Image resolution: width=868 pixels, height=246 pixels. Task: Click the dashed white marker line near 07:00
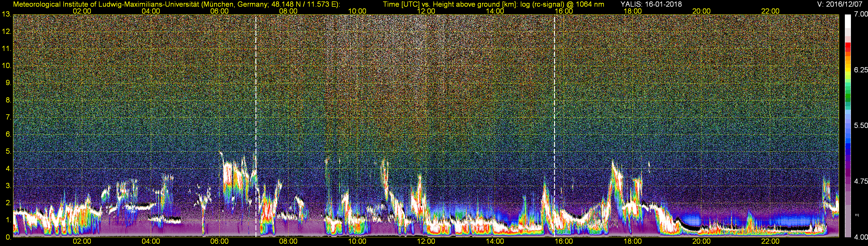[x=256, y=126]
